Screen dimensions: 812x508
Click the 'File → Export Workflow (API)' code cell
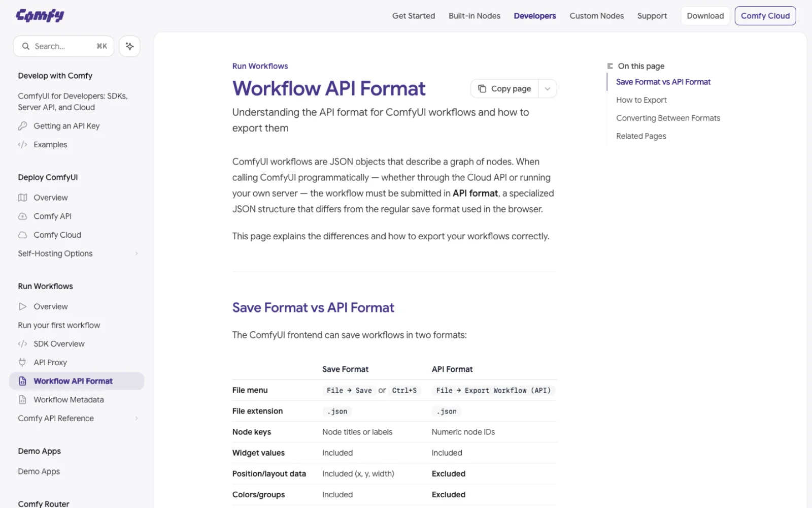click(494, 390)
